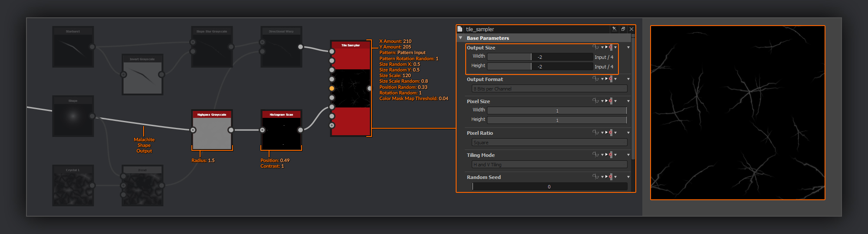Click the function curve icon for Tiling Mode
Screen dimensions: 868x234
(595, 154)
